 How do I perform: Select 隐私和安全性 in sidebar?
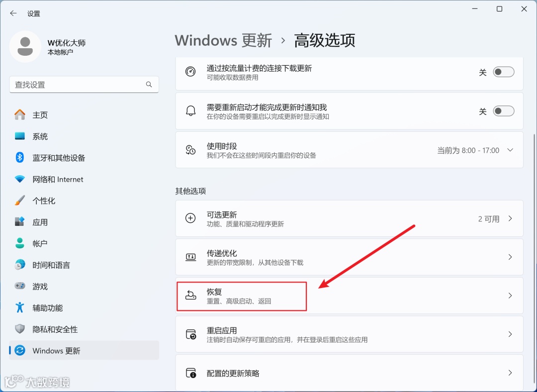[84, 329]
